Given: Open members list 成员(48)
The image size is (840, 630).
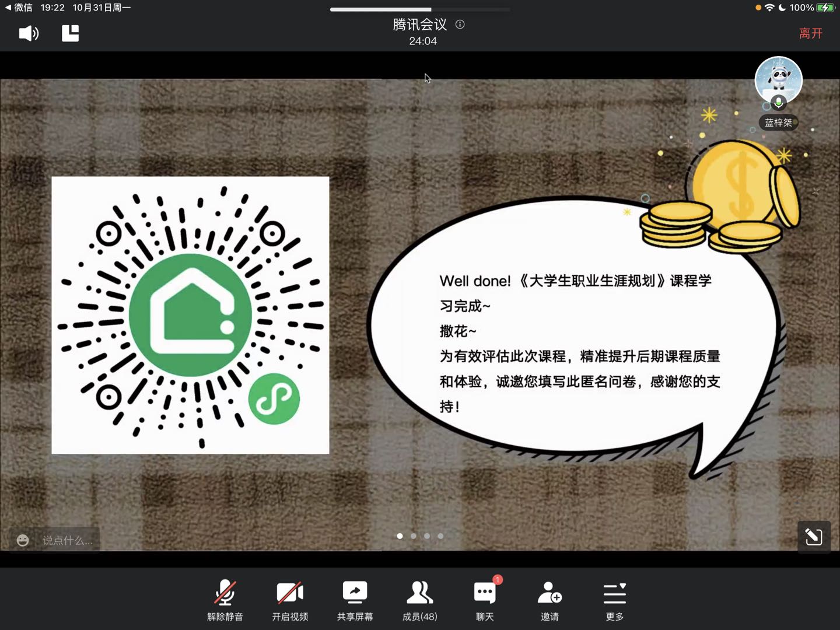Looking at the screenshot, I should pos(420,600).
